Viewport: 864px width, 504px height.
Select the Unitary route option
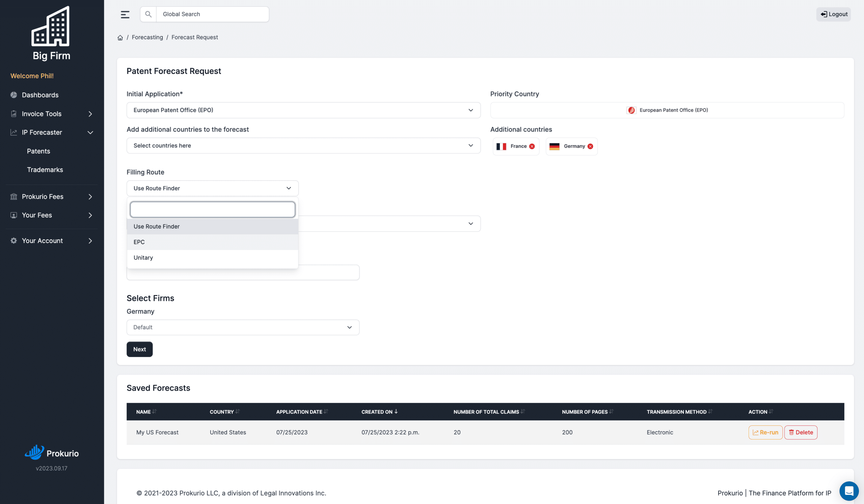[x=212, y=258]
